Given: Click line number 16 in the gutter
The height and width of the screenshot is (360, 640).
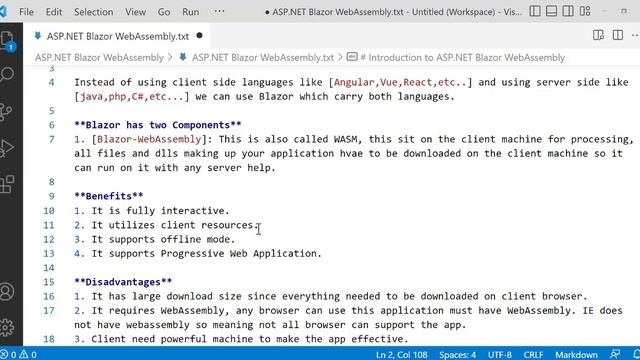Looking at the screenshot, I should click(49, 296).
